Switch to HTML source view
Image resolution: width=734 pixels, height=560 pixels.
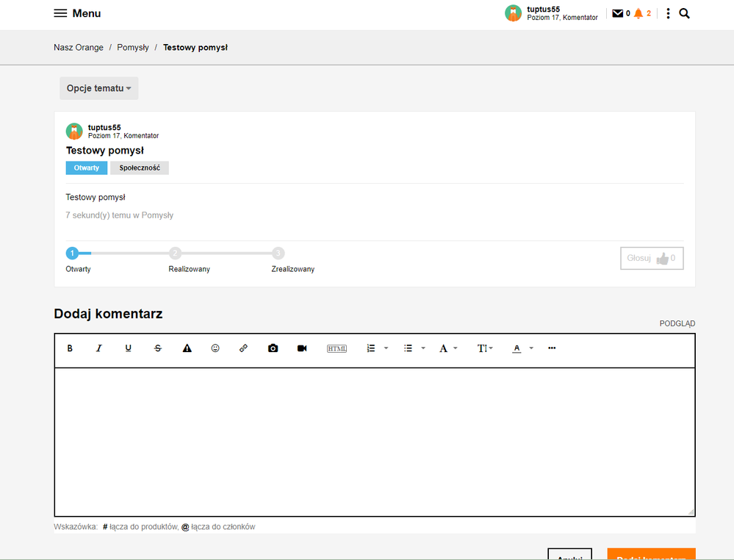[x=337, y=348]
